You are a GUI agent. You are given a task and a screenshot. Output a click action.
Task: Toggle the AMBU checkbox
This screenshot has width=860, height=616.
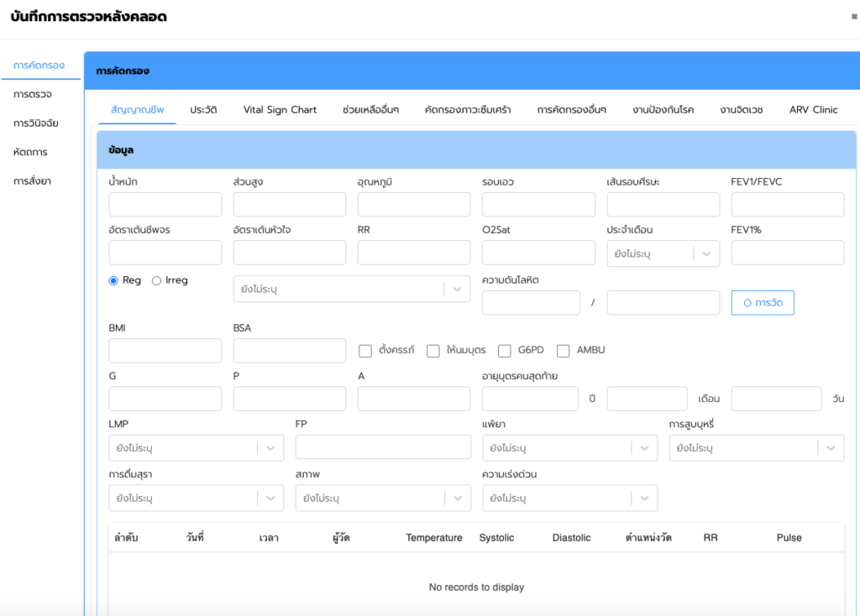(564, 351)
